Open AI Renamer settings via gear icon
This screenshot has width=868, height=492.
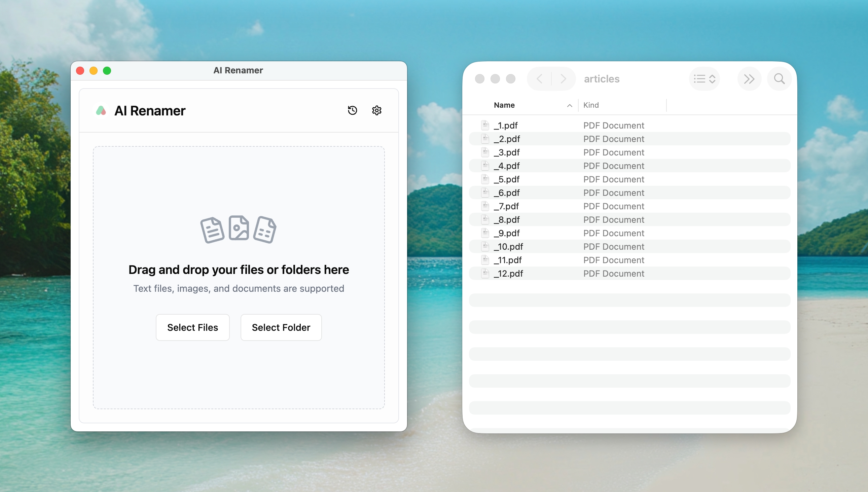pos(376,110)
